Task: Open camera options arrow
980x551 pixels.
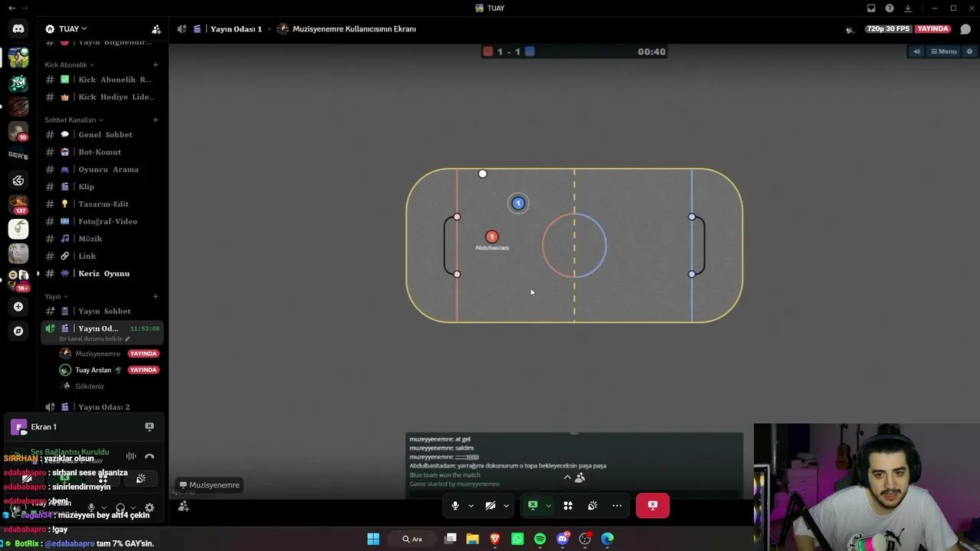Action: tap(506, 505)
